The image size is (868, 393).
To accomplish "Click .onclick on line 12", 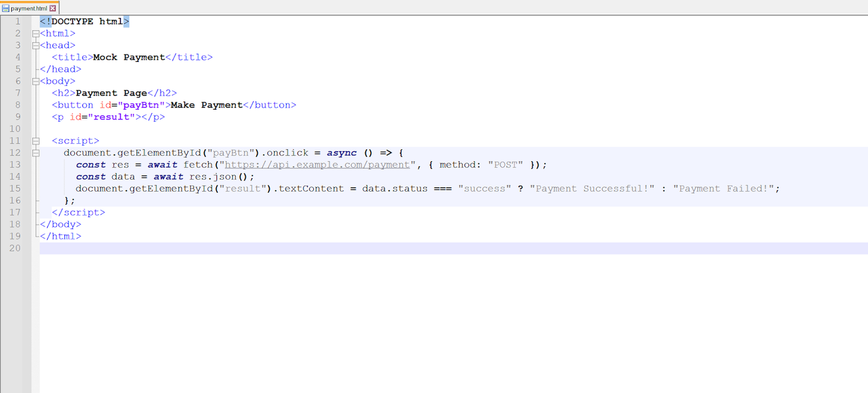I will pos(285,152).
